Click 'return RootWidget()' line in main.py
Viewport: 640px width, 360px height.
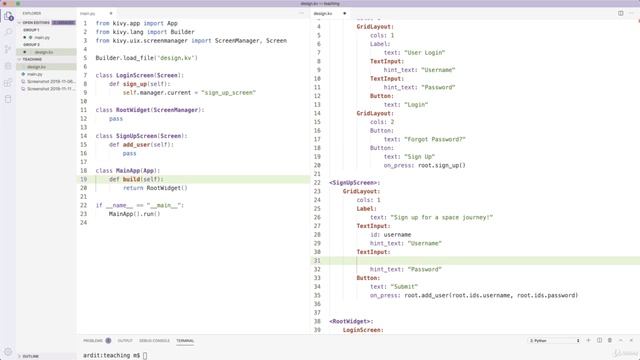click(x=155, y=188)
